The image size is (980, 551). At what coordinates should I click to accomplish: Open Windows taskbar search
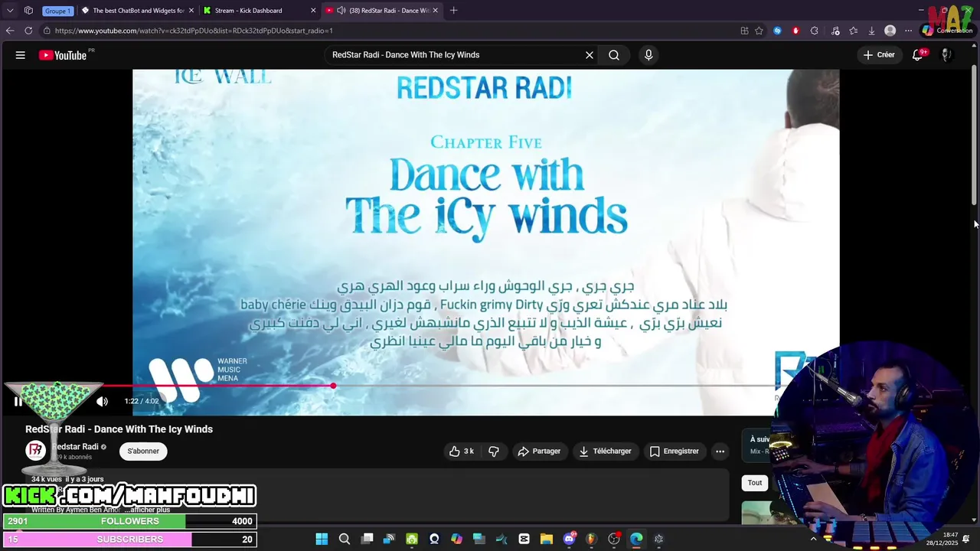point(345,539)
